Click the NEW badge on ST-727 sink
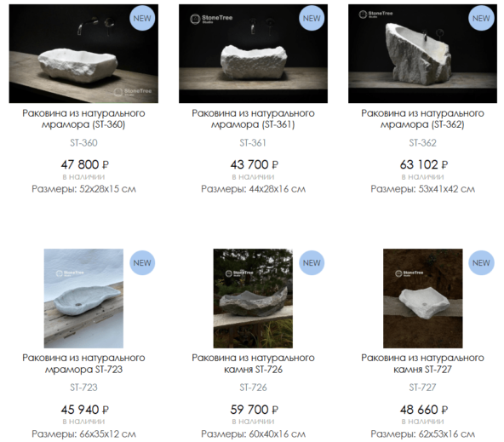This screenshot has width=504, height=442. (x=481, y=263)
